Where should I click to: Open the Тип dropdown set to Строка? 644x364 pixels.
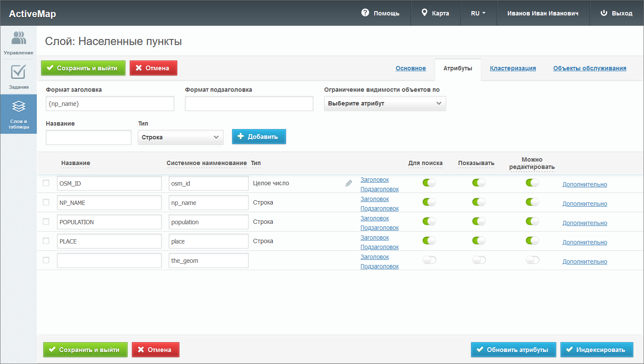(x=180, y=137)
